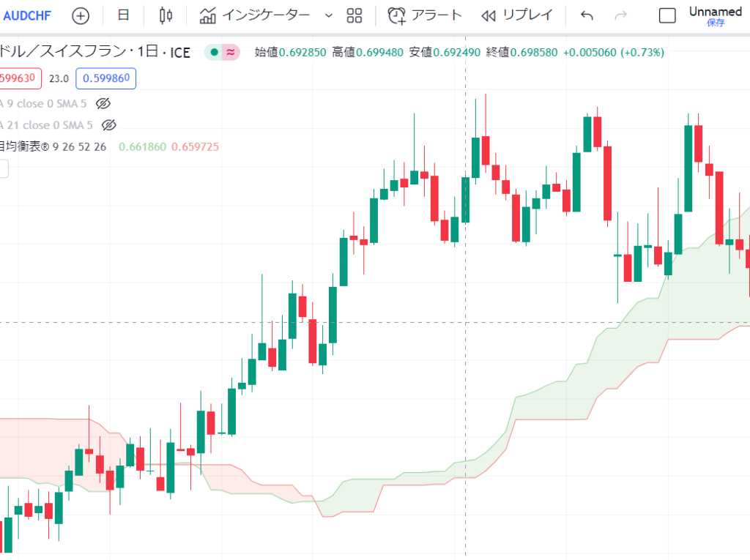Undo the last chart action
The image size is (750, 560).
tap(587, 16)
